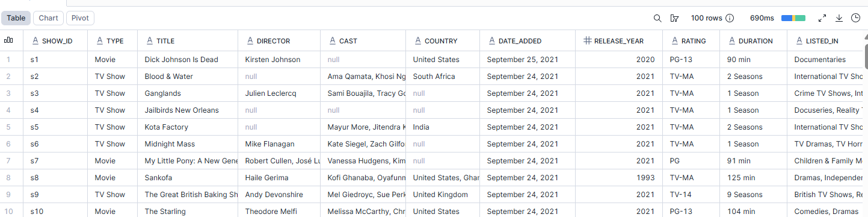Image resolution: width=868 pixels, height=217 pixels.
Task: Click the hash icon of RELEASE_YEAR
Action: (587, 41)
